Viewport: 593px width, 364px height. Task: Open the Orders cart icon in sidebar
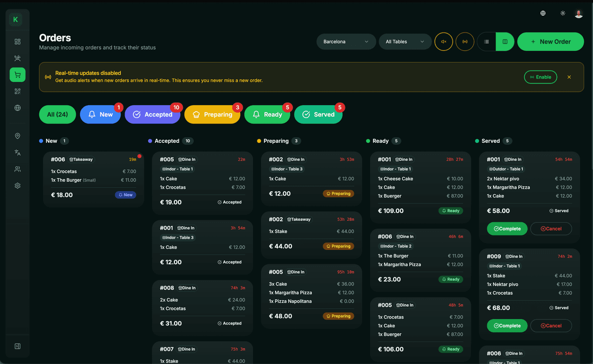(x=17, y=75)
